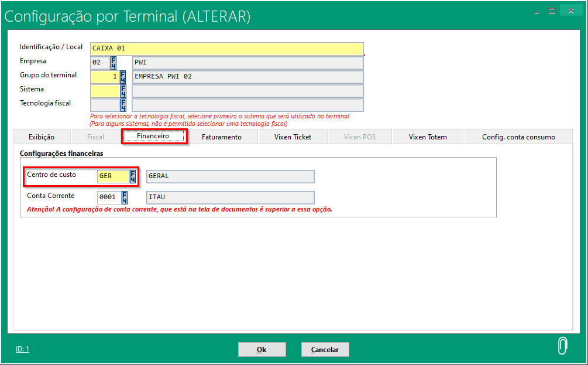
Task: Click the ID: 1 link
Action: pos(22,349)
